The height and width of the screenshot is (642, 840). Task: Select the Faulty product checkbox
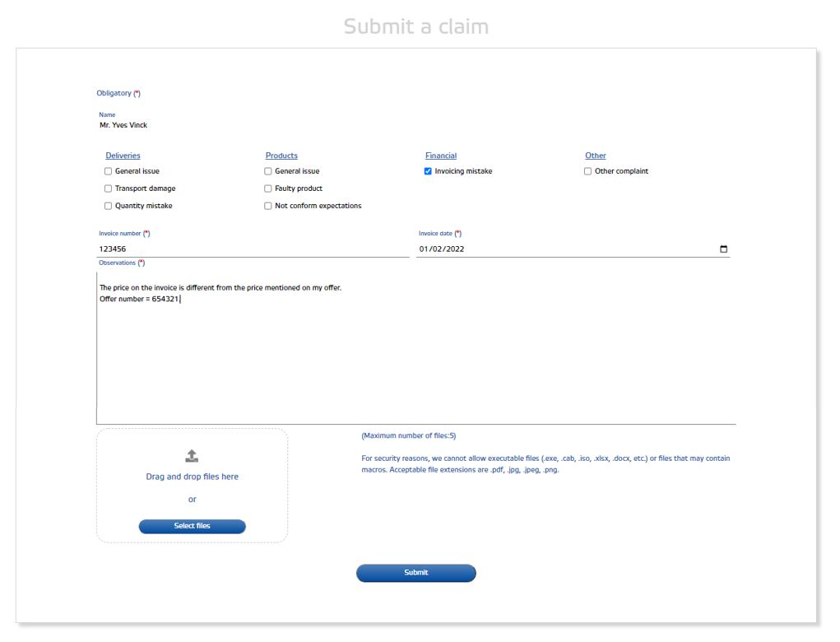[x=268, y=188]
